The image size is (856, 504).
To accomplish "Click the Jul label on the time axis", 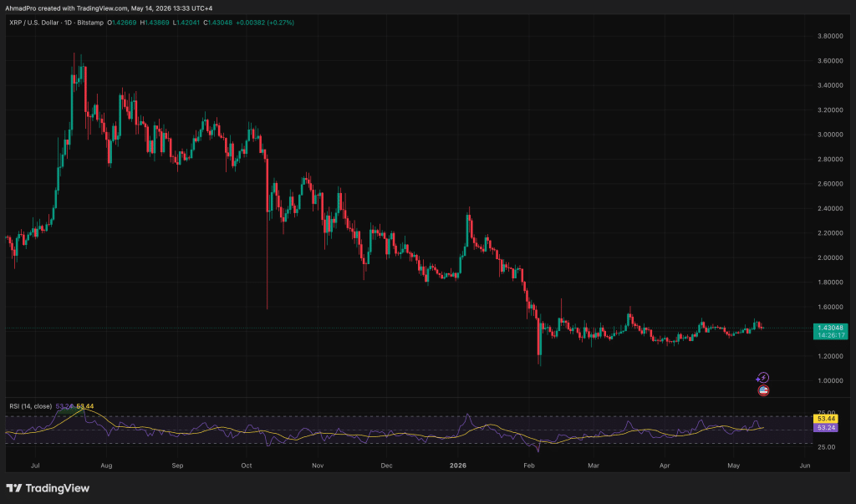I will pos(35,466).
